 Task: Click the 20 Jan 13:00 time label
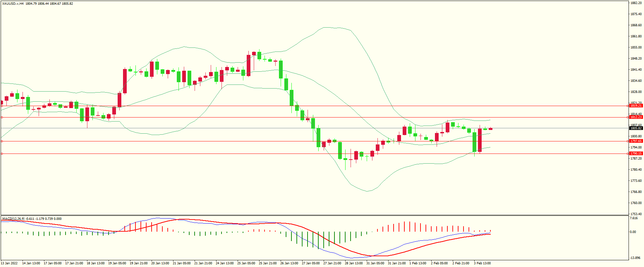click(160, 263)
